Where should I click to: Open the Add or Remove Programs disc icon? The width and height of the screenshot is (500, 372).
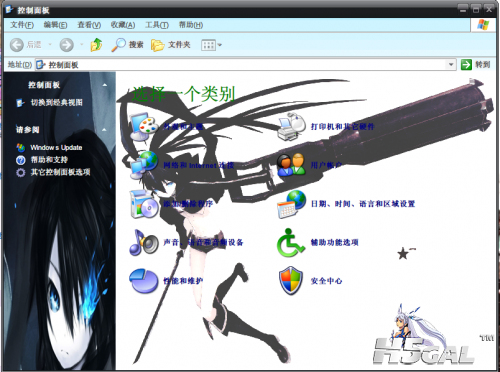[144, 203]
